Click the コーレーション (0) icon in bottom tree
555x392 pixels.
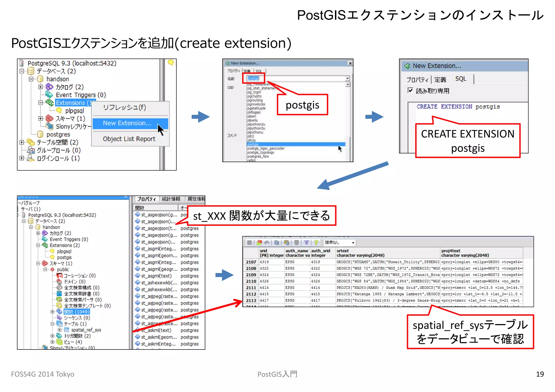coord(59,276)
